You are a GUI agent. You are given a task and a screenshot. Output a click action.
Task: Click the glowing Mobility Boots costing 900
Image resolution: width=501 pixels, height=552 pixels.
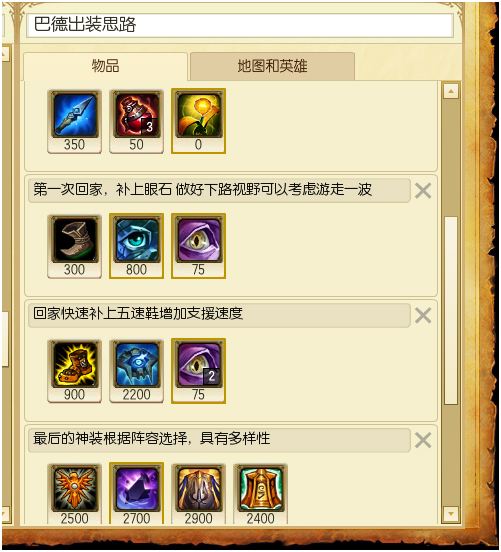[x=74, y=371]
